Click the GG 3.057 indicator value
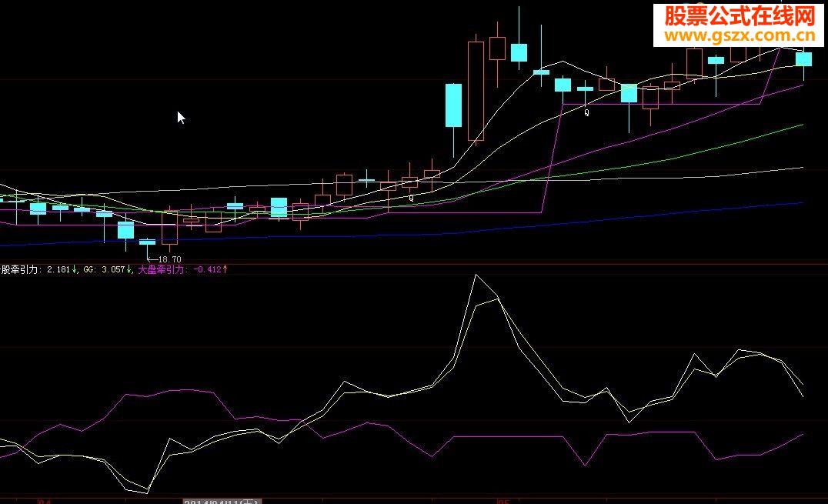Image resolution: width=828 pixels, height=504 pixels. tap(104, 269)
